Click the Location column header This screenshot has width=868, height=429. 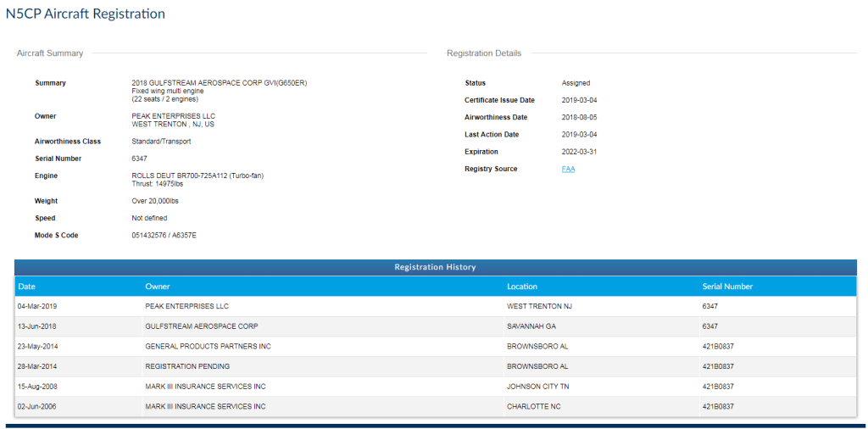[x=522, y=287]
